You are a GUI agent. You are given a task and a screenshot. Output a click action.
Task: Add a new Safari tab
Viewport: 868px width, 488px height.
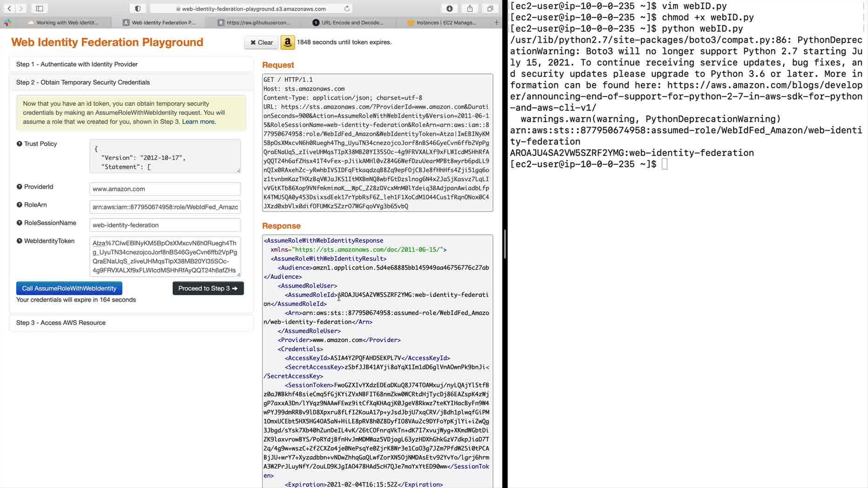(496, 22)
